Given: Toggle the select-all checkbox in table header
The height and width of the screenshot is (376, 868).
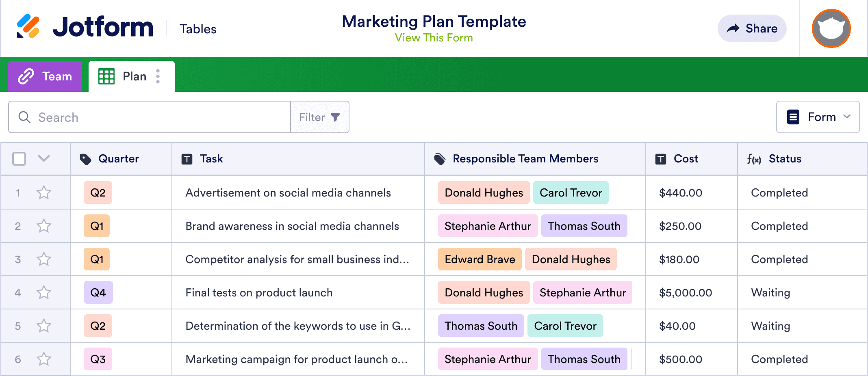Looking at the screenshot, I should click(x=19, y=159).
